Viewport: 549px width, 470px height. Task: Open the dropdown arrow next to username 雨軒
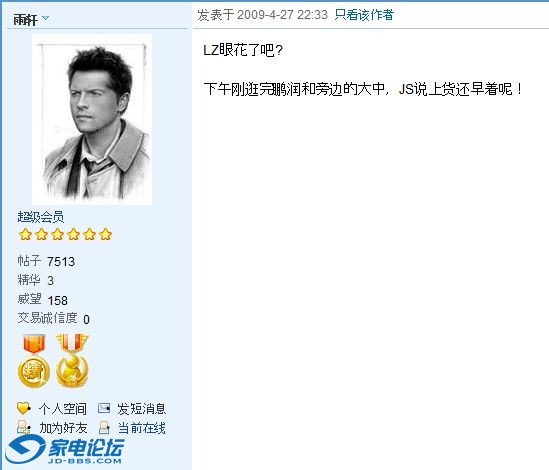46,18
